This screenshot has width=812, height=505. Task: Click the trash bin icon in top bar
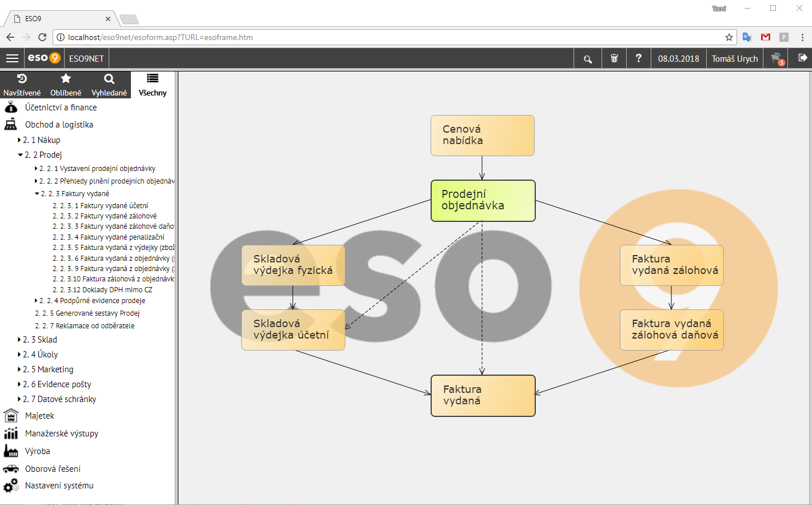(x=614, y=58)
